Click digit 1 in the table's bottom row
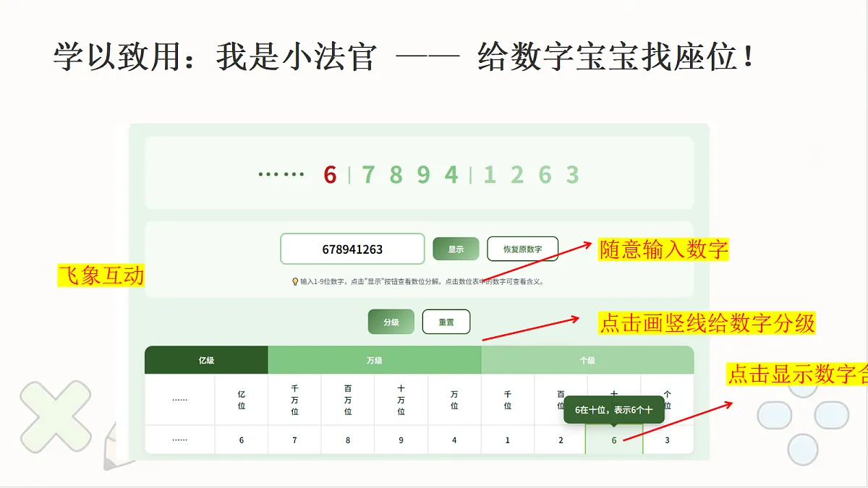 click(508, 440)
